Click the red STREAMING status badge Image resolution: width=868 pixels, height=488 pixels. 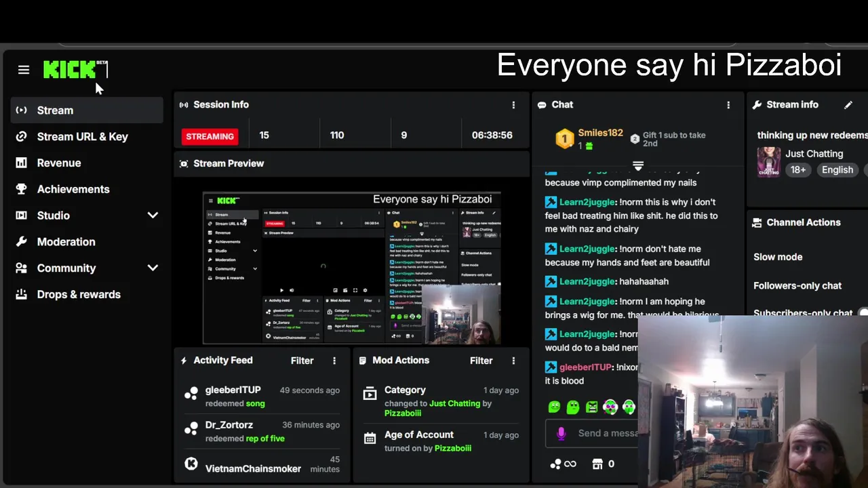210,136
